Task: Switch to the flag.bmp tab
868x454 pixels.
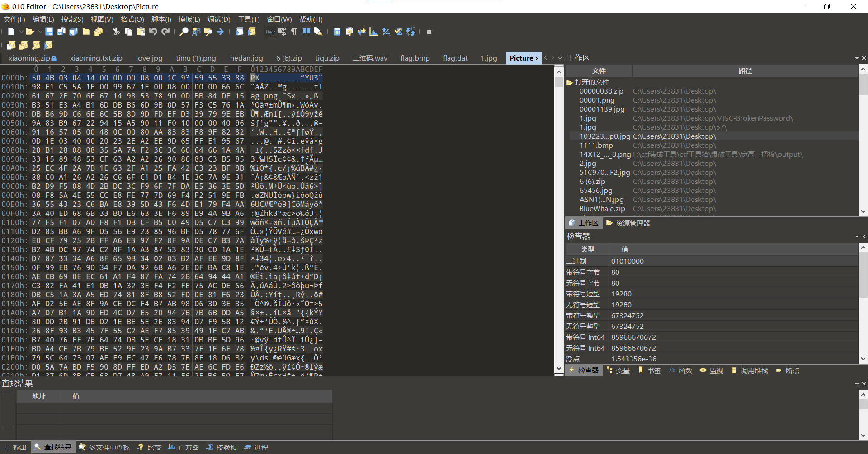Action: pos(415,58)
